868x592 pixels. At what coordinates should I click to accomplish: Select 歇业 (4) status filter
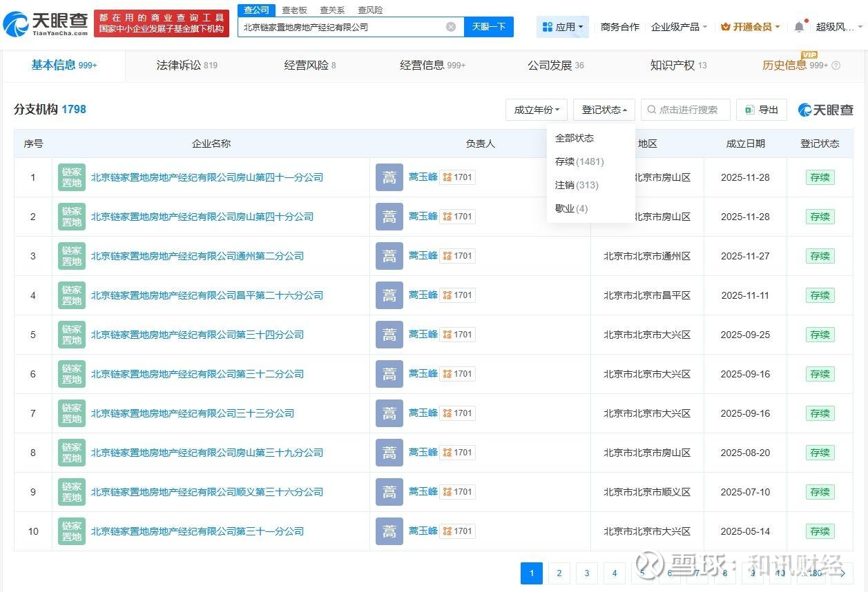[571, 208]
